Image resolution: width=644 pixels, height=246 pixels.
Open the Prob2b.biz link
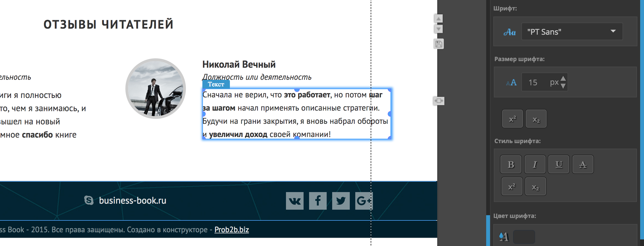click(232, 229)
